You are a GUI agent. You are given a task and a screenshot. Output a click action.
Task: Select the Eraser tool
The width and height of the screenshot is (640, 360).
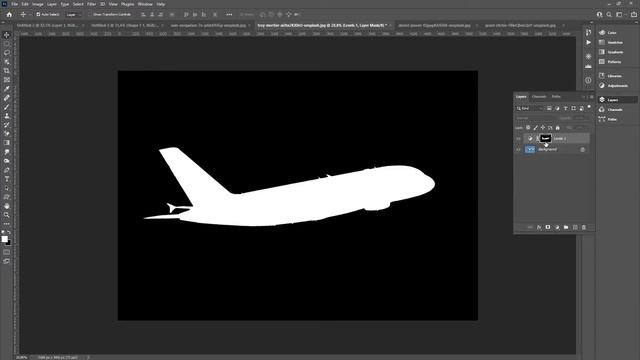pyautogui.click(x=7, y=134)
